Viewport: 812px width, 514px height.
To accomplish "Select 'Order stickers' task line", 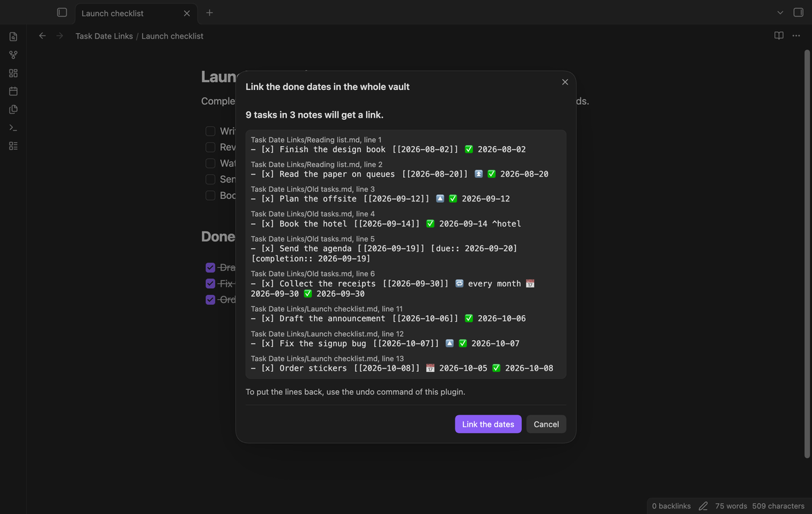I will pyautogui.click(x=402, y=368).
